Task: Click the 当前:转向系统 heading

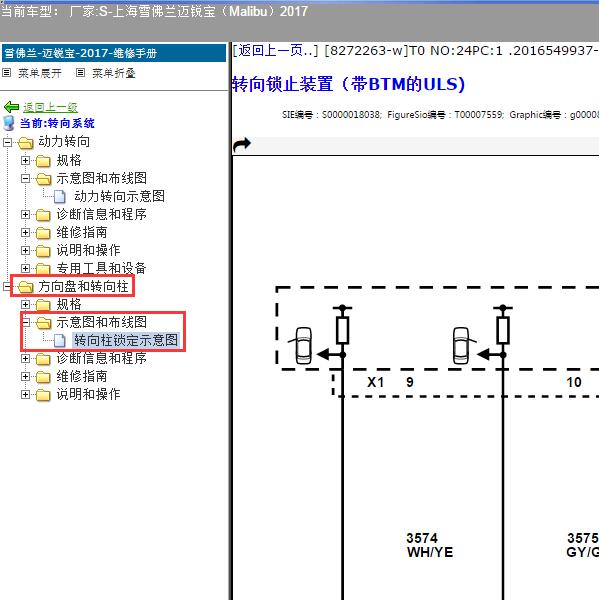Action: [x=57, y=123]
